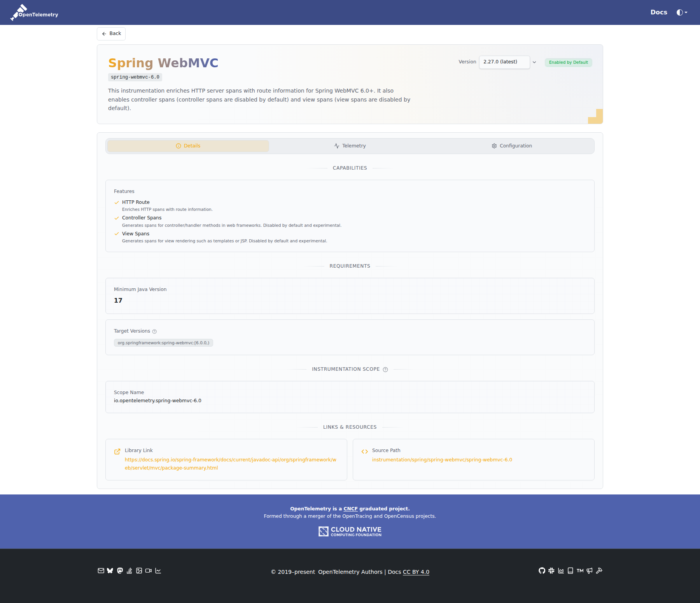Open the Docs menu item
The width and height of the screenshot is (700, 603).
tap(659, 12)
